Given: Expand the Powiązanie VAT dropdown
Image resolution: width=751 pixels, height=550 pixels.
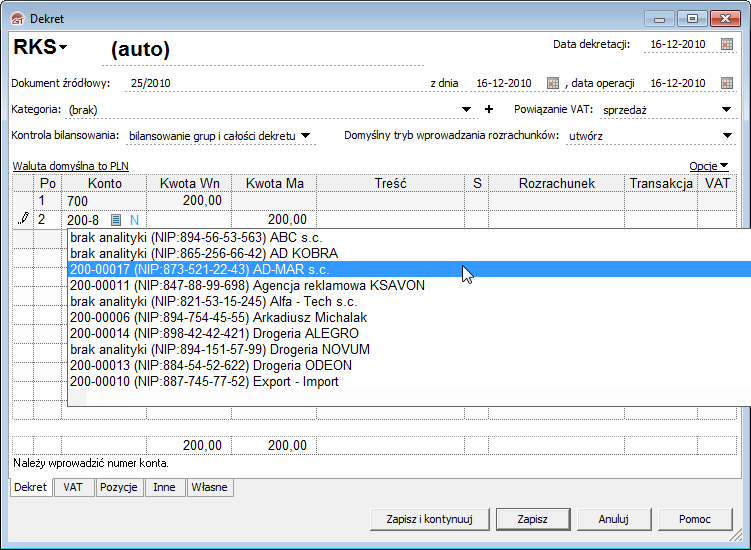Looking at the screenshot, I should pyautogui.click(x=727, y=109).
